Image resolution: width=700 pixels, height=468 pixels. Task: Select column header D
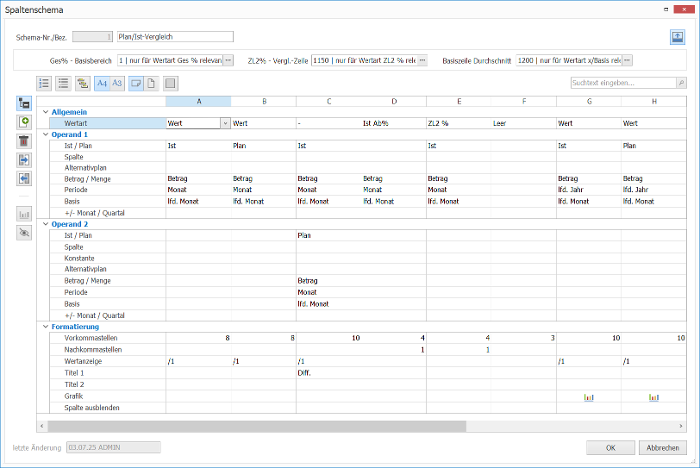(x=394, y=101)
